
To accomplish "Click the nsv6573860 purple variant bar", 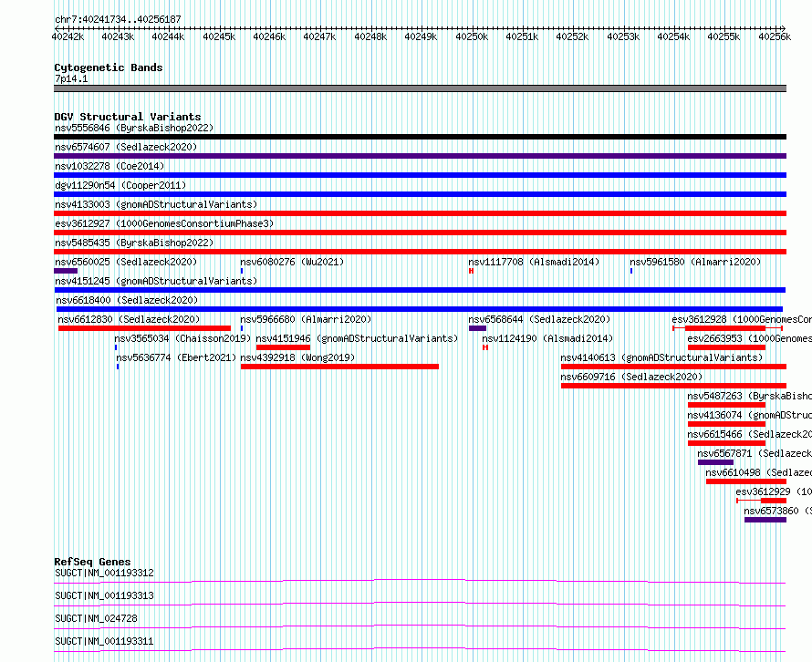I will [x=765, y=520].
